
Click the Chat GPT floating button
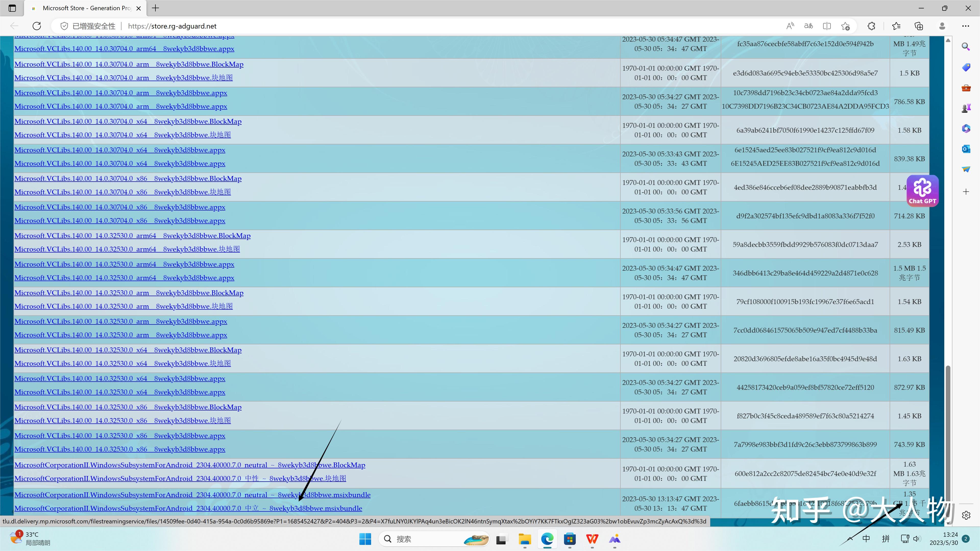click(x=923, y=191)
